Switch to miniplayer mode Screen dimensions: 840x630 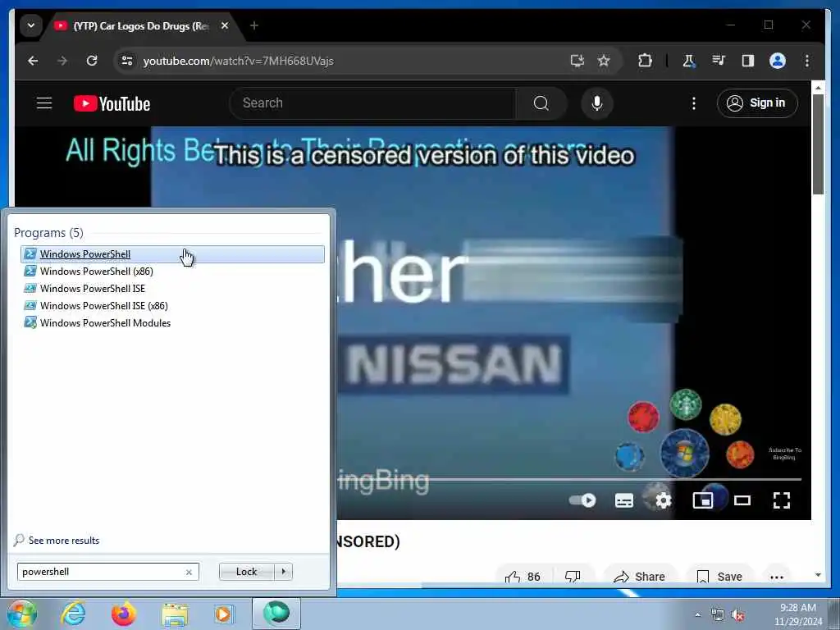[703, 500]
